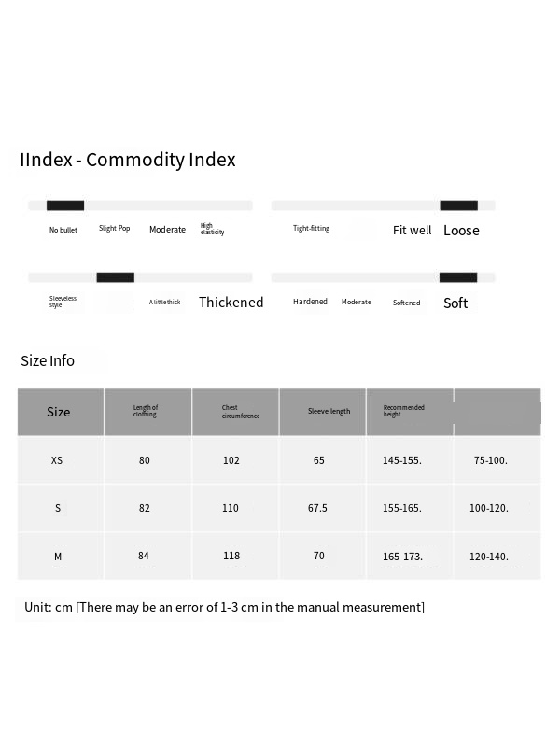Click the Sleeve length column header
This screenshot has height=747, width=560.
(x=329, y=412)
